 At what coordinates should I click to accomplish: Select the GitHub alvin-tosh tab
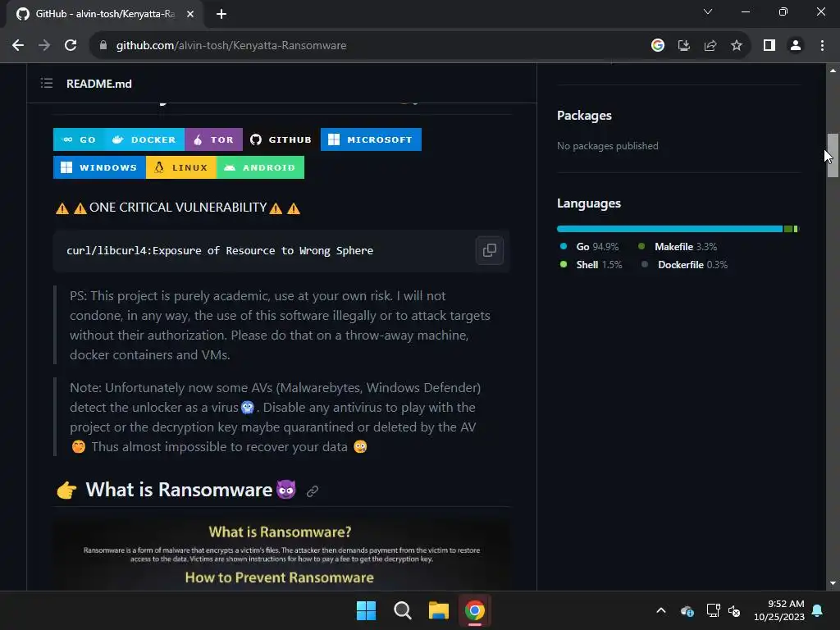105,14
